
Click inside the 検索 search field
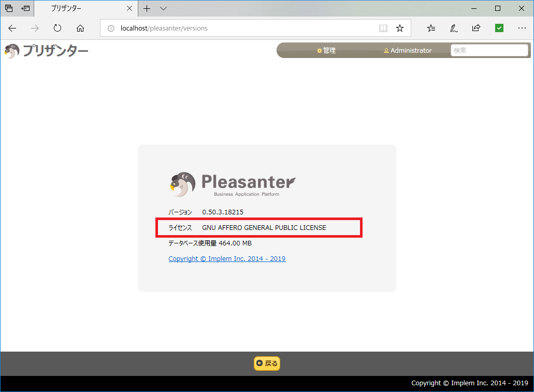click(489, 50)
